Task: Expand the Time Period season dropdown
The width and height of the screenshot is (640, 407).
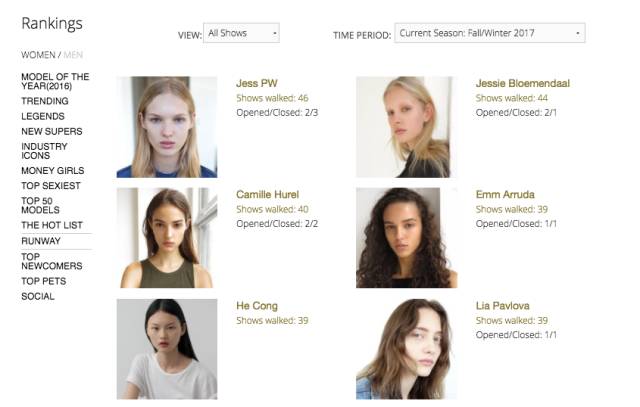Action: (489, 34)
